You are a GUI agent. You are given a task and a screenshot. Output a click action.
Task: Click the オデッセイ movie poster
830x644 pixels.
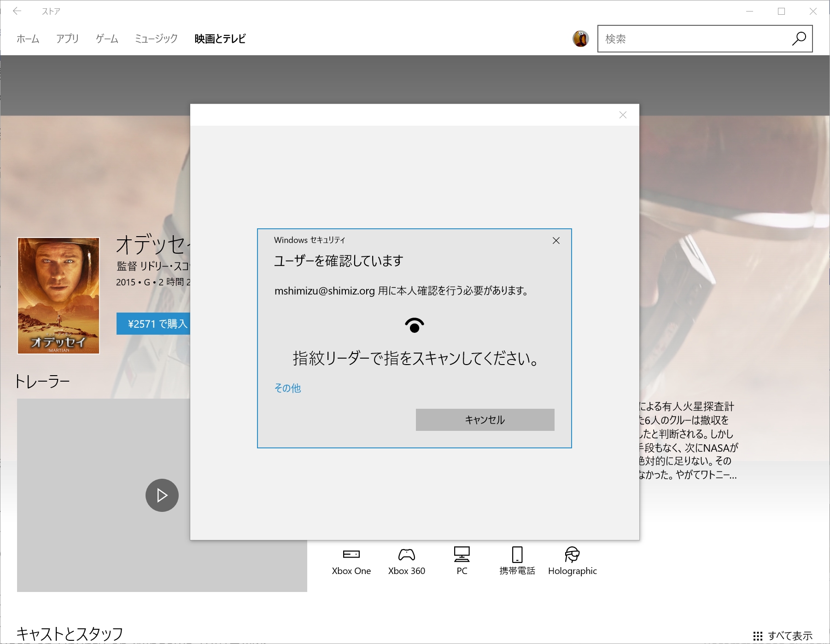(x=58, y=296)
